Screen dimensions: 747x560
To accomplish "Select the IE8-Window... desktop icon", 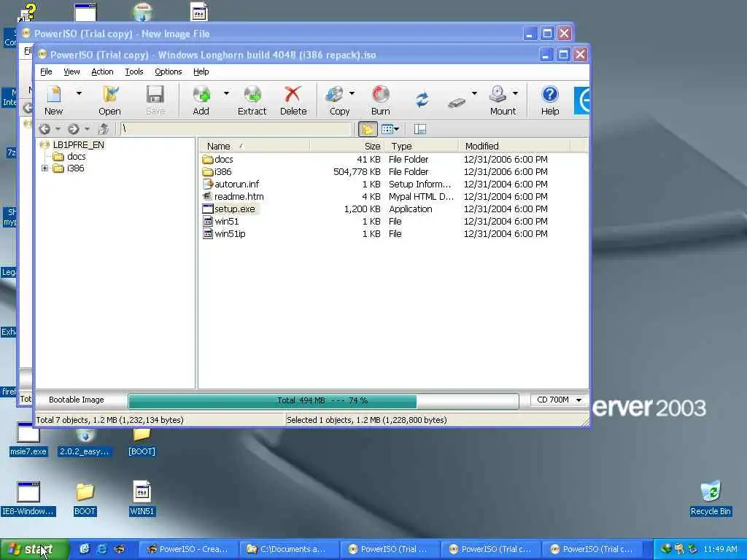I will point(28,499).
